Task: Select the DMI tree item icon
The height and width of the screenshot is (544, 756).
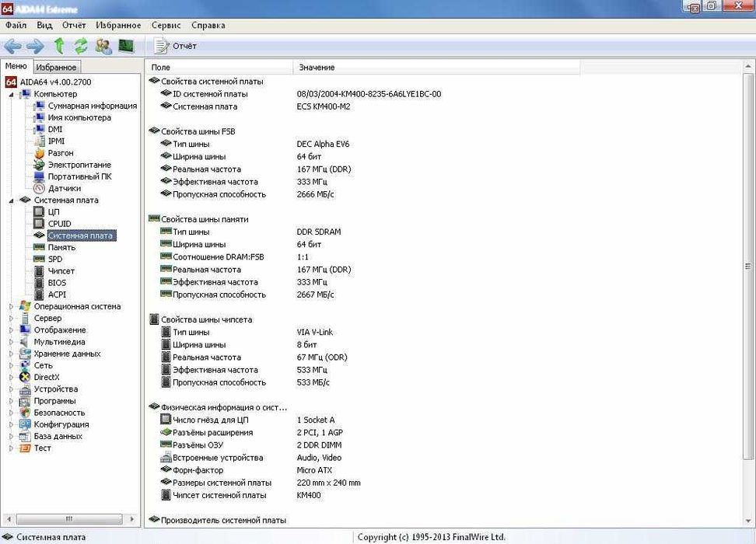Action: tap(39, 129)
